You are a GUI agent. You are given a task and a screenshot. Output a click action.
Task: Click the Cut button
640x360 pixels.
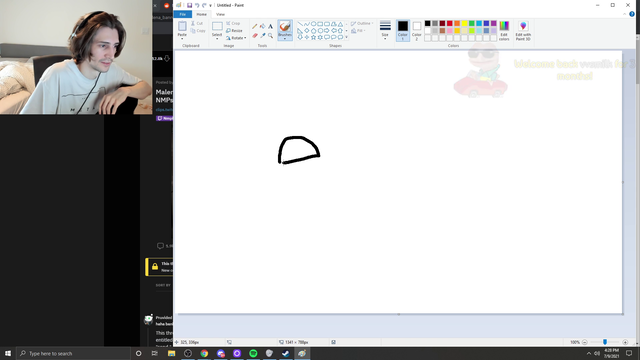point(197,23)
